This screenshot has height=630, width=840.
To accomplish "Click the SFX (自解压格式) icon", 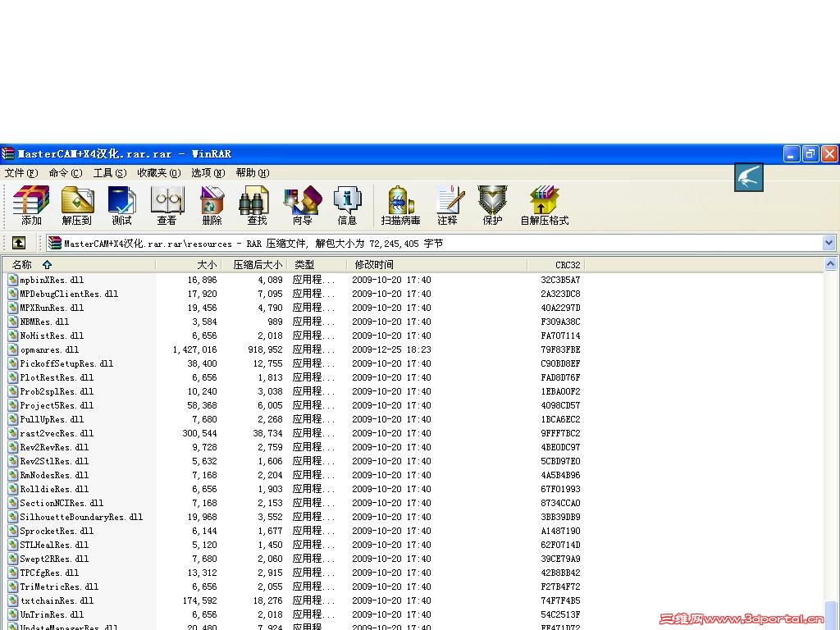I will coord(545,205).
